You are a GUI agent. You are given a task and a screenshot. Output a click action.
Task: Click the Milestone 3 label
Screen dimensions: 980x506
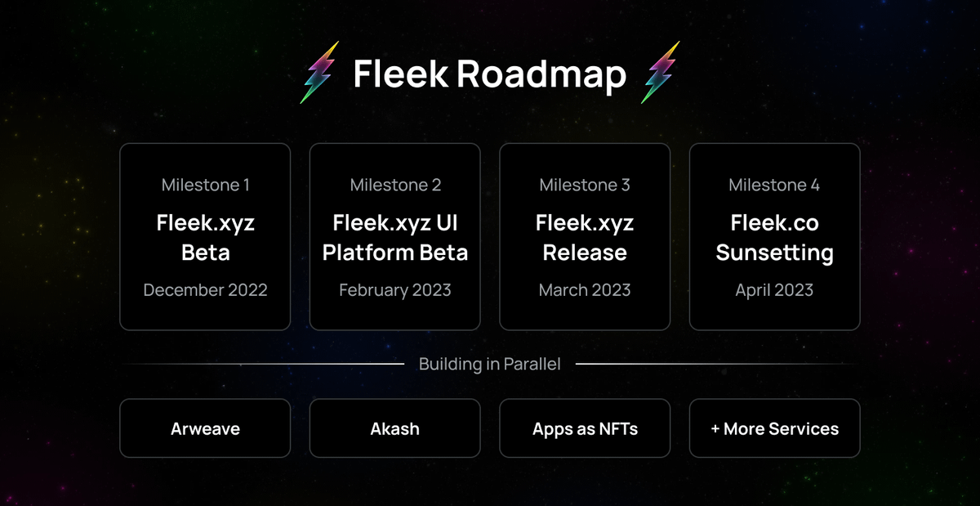tap(585, 186)
